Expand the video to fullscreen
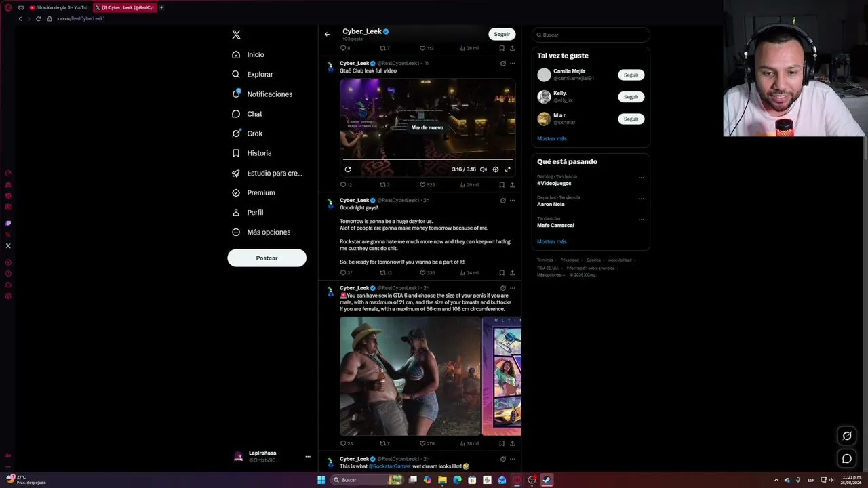The image size is (868, 488). pyautogui.click(x=507, y=169)
